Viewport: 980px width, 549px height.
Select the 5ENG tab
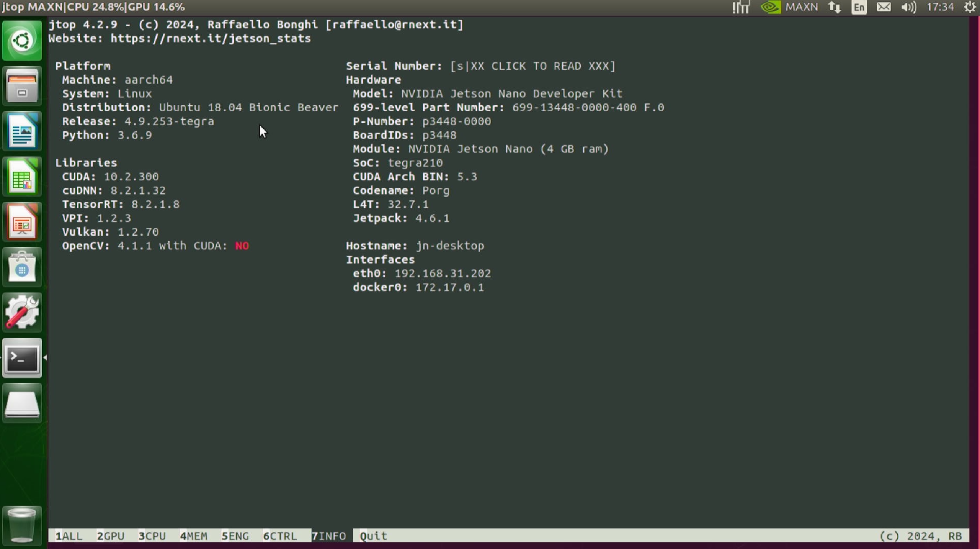[x=235, y=536]
